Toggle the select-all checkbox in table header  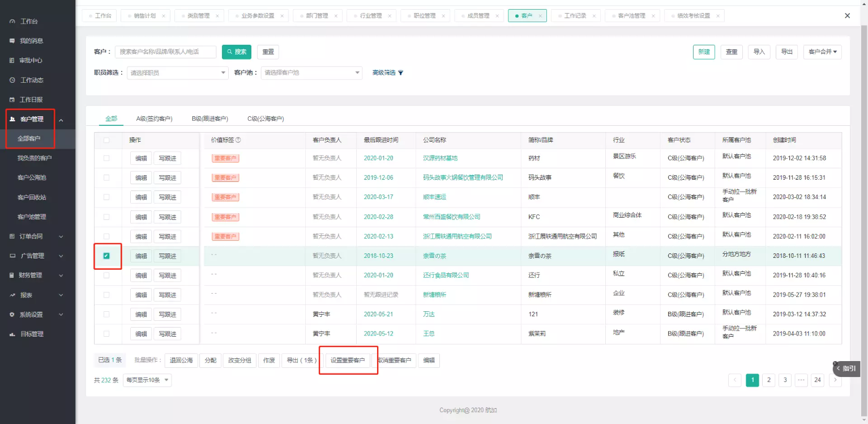point(106,140)
